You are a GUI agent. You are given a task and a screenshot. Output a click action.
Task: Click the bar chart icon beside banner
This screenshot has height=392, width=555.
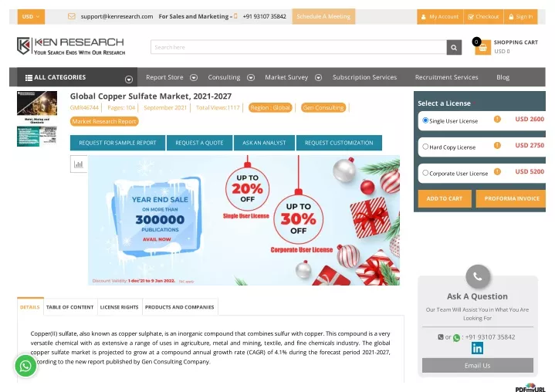[79, 164]
